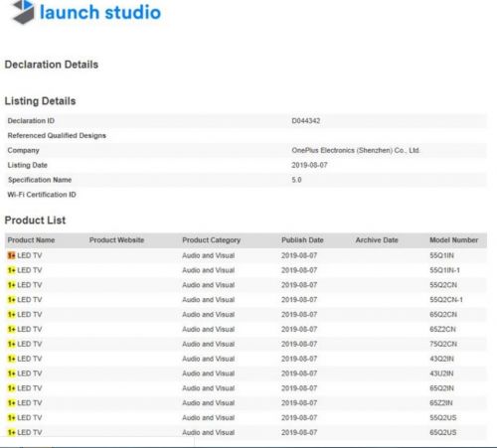Click the Product Website column header

pyautogui.click(x=116, y=240)
